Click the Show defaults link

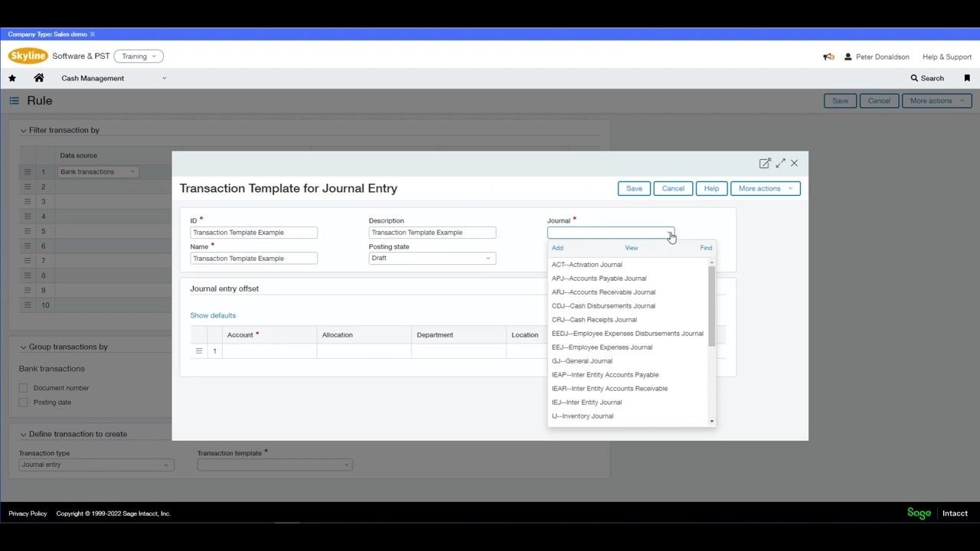[x=213, y=315]
